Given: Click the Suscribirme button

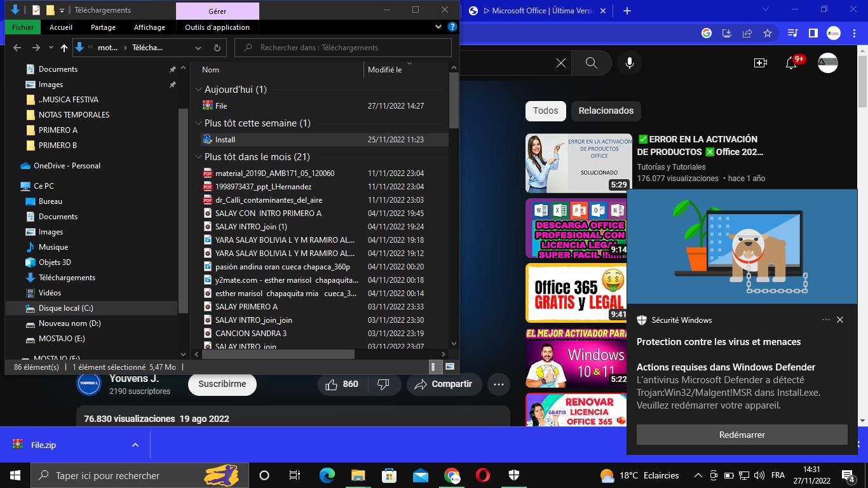Looking at the screenshot, I should [x=222, y=384].
